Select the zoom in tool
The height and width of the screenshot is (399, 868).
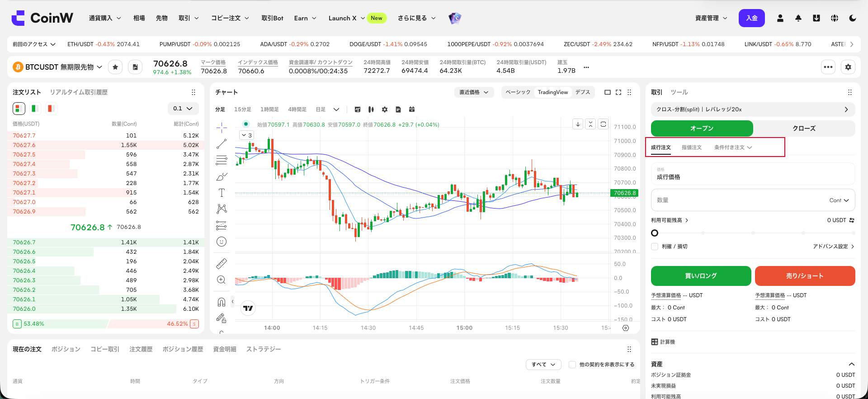222,280
